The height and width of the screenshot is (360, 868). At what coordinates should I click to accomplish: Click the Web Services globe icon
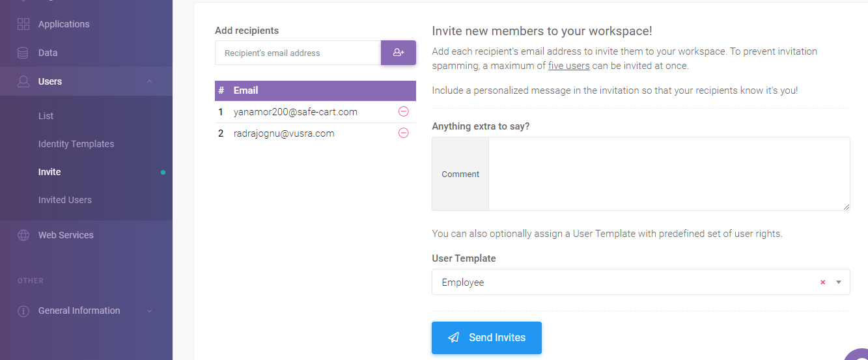(23, 235)
